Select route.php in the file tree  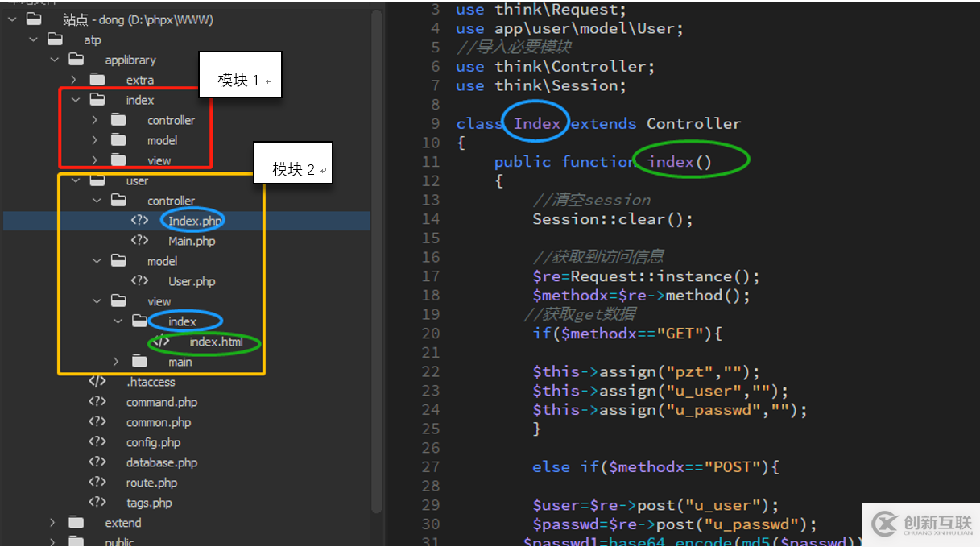click(151, 483)
